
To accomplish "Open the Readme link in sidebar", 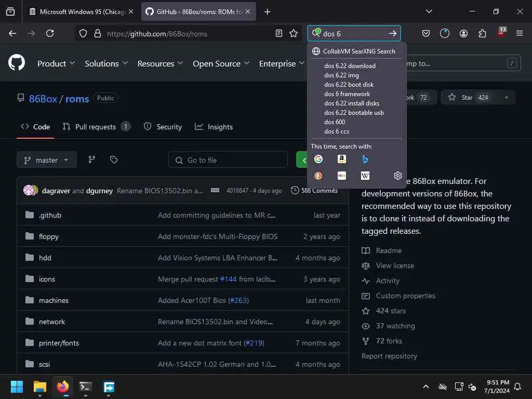I will [x=389, y=250].
